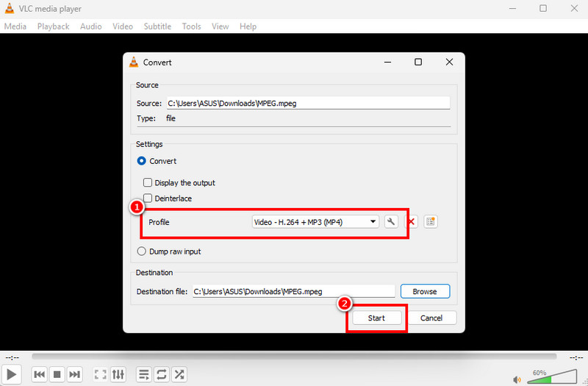Image resolution: width=588 pixels, height=386 pixels.
Task: Delete selected profile red X icon
Action: click(x=412, y=222)
